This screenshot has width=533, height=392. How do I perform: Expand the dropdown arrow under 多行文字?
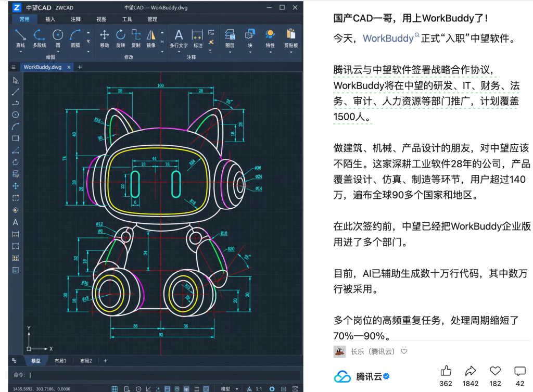[x=179, y=52]
